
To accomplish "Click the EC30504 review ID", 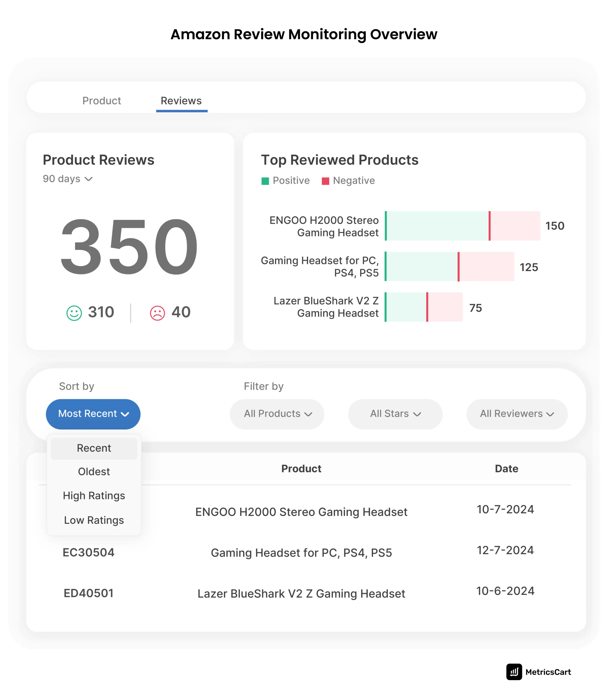I will point(89,553).
